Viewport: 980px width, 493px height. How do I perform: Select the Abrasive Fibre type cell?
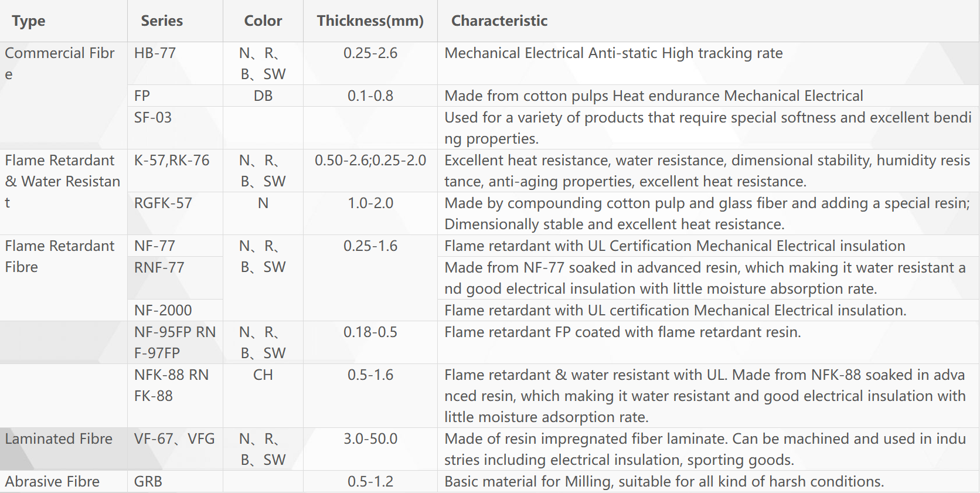tap(63, 481)
